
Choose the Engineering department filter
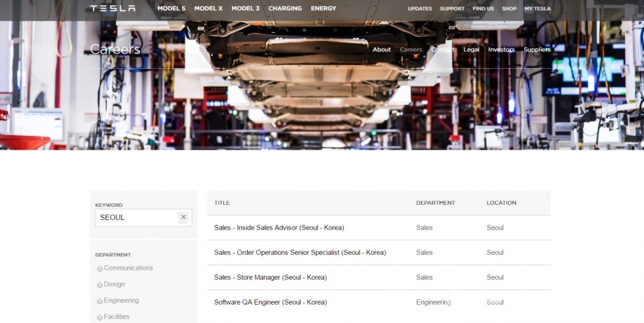point(100,301)
